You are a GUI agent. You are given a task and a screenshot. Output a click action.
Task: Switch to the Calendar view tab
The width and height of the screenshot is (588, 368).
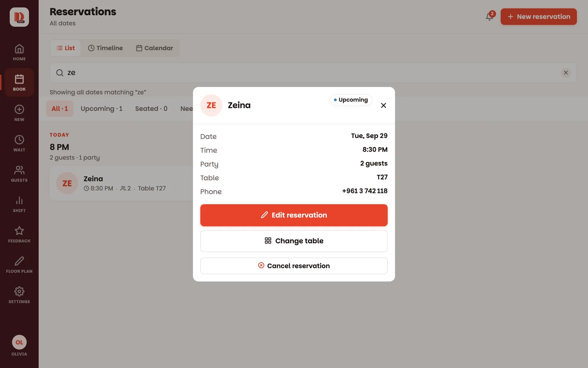[x=154, y=48]
